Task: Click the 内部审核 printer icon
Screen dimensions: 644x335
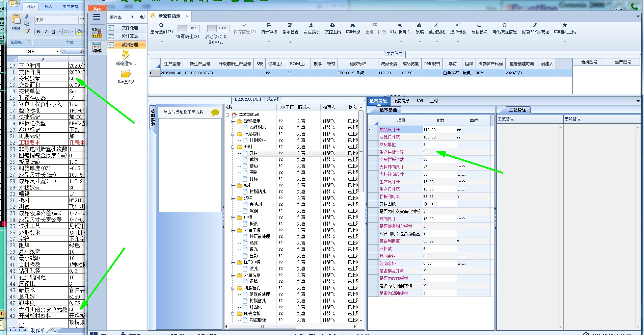Action: click(x=269, y=25)
